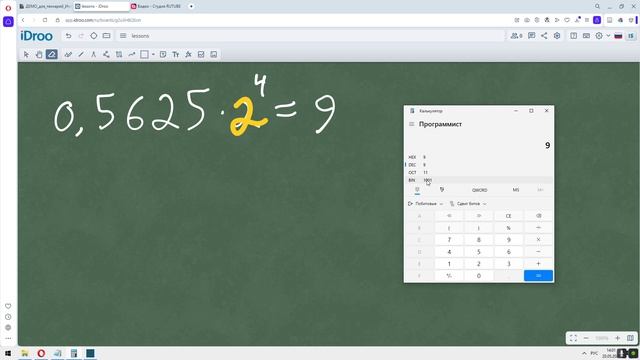Click calculator backspace button
Viewport: 640px width, 360px height.
click(x=538, y=216)
